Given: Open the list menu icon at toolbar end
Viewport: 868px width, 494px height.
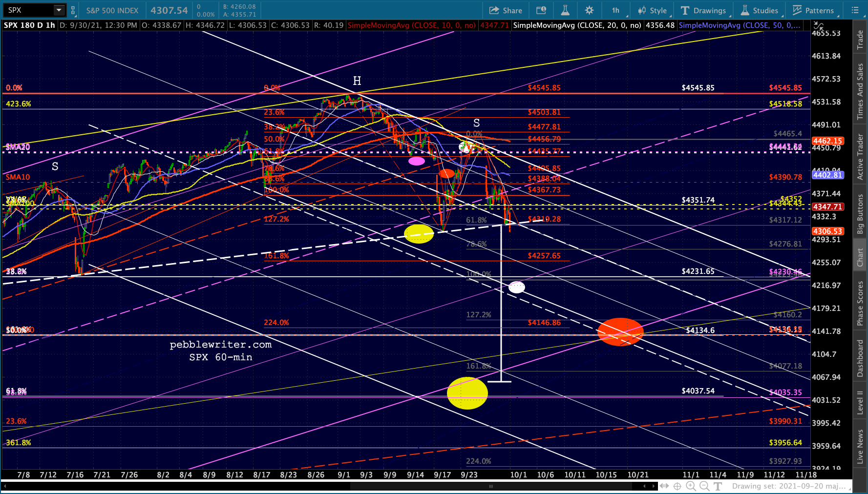Looking at the screenshot, I should (855, 10).
